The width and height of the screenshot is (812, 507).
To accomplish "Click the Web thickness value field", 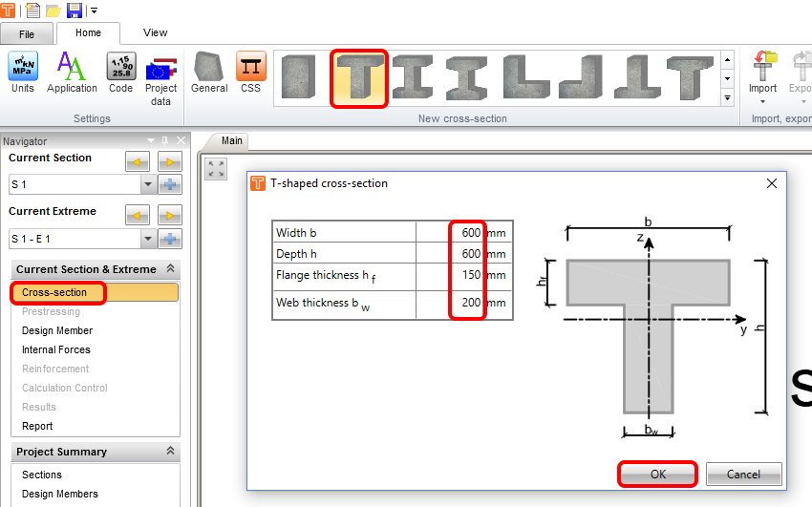I will click(450, 305).
